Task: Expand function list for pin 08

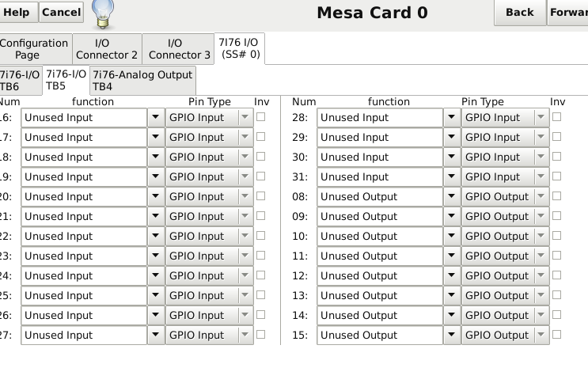Action: pyautogui.click(x=452, y=196)
